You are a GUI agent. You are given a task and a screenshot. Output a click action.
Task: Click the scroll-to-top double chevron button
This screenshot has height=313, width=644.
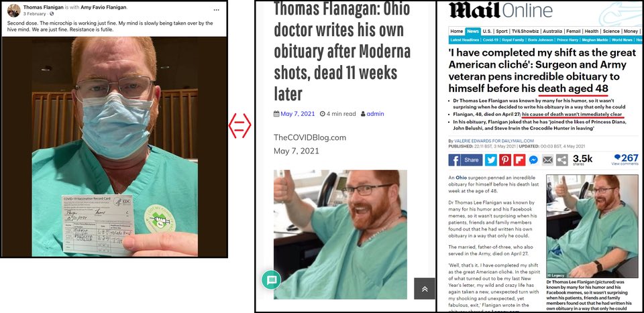(x=425, y=289)
